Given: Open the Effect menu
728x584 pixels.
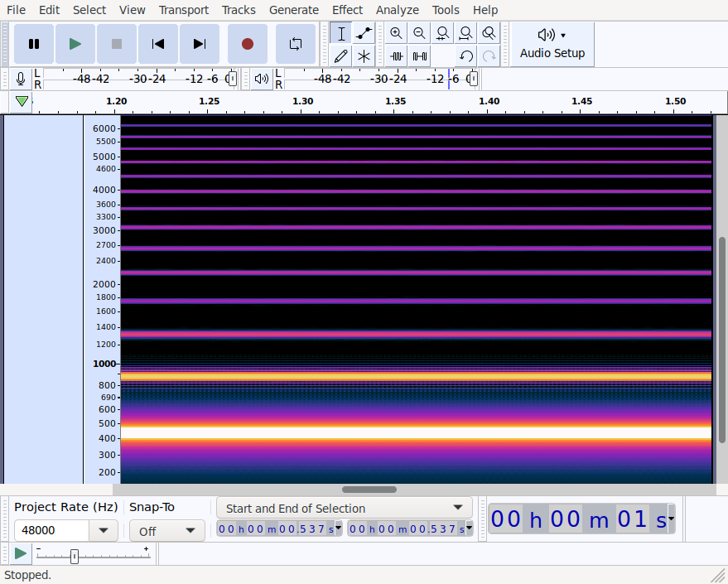Looking at the screenshot, I should [347, 10].
